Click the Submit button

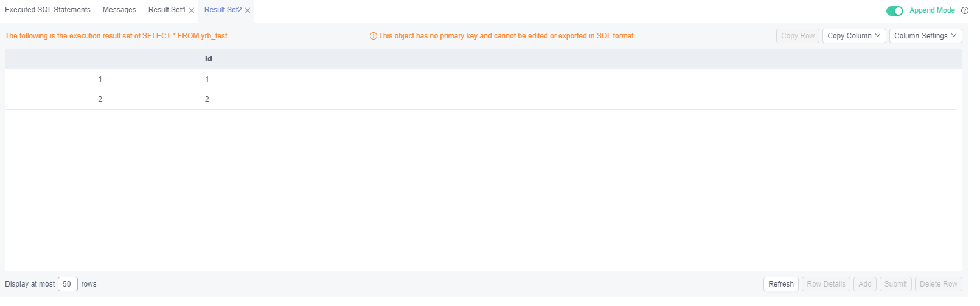click(895, 284)
